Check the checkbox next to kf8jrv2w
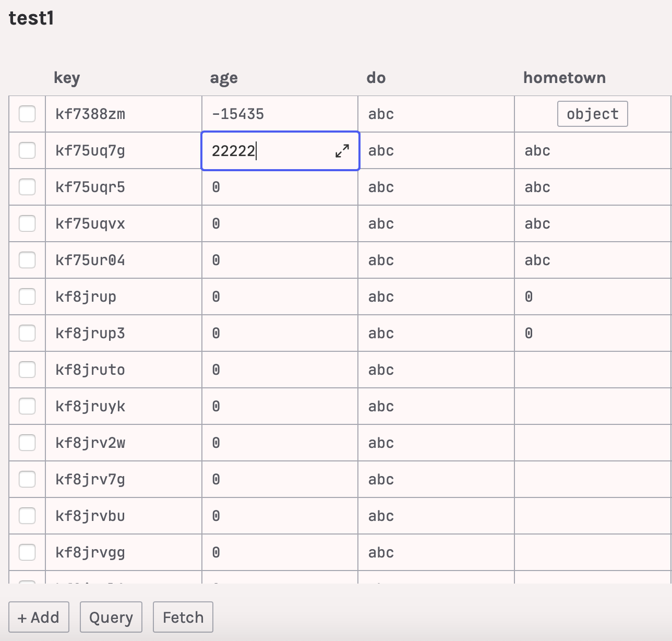 click(x=27, y=442)
